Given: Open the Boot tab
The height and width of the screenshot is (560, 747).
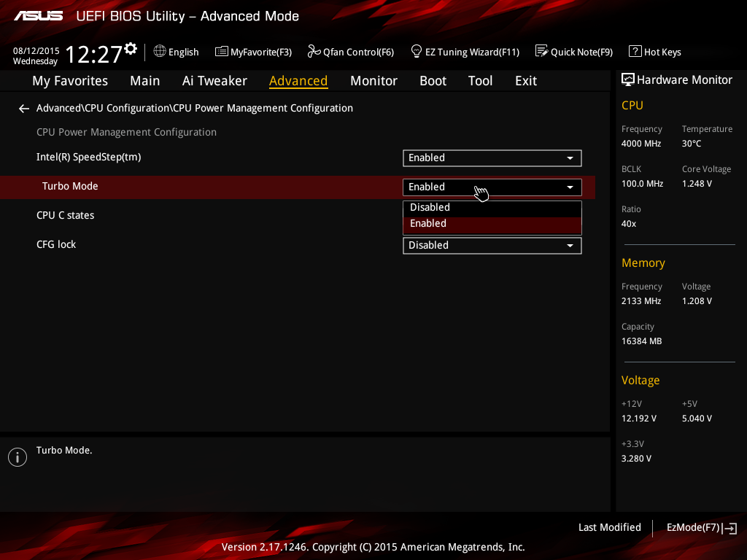Looking at the screenshot, I should [x=433, y=81].
